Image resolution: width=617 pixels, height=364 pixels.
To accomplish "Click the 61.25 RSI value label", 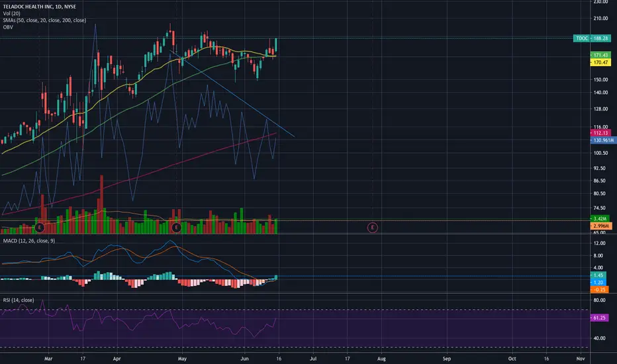I will 599,318.
